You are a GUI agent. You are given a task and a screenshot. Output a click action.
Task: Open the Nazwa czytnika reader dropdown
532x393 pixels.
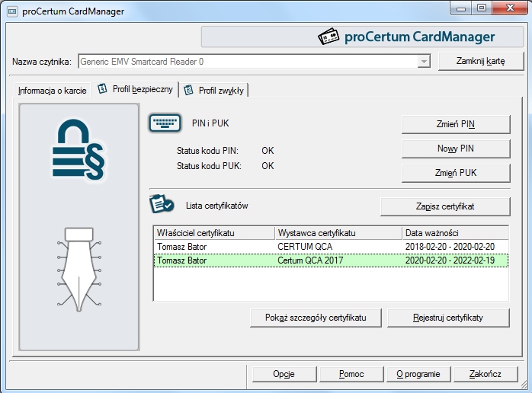[424, 62]
